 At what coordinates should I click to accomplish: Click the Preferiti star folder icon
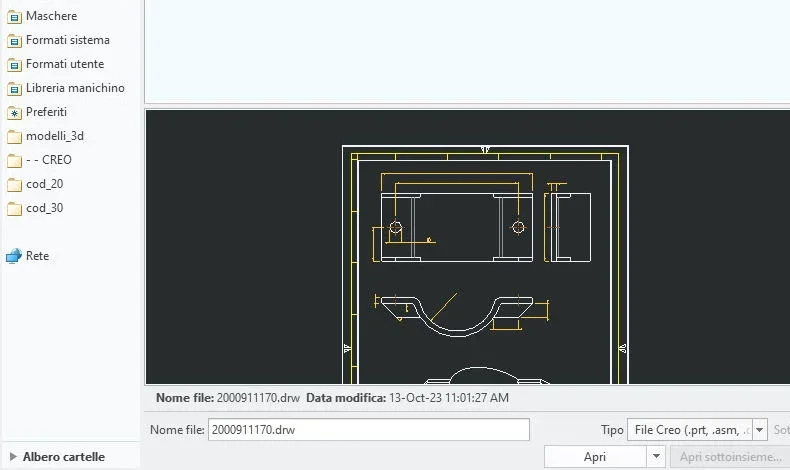click(14, 113)
